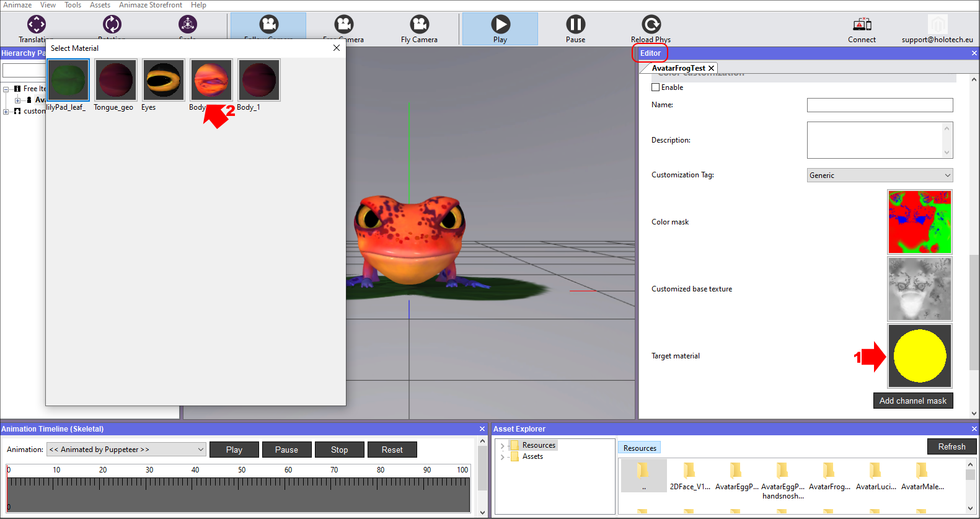The height and width of the screenshot is (519, 980).
Task: Click the yellow Target material swatch
Action: (x=919, y=356)
